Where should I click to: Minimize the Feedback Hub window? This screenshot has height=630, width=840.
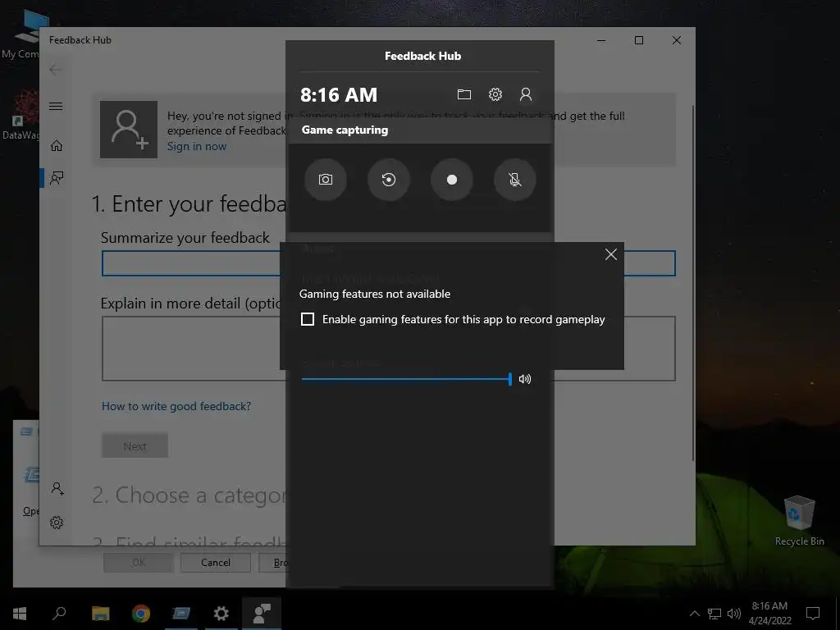601,40
